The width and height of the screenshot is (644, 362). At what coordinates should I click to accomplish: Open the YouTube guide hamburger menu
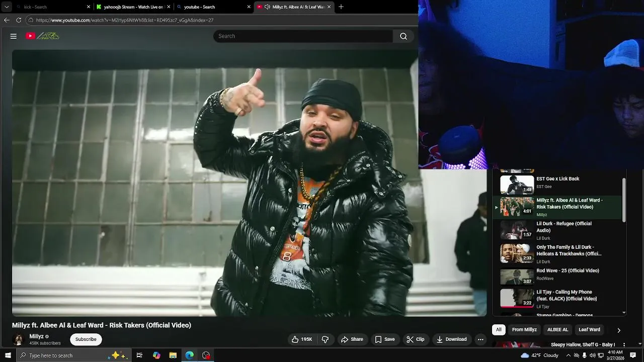click(14, 36)
